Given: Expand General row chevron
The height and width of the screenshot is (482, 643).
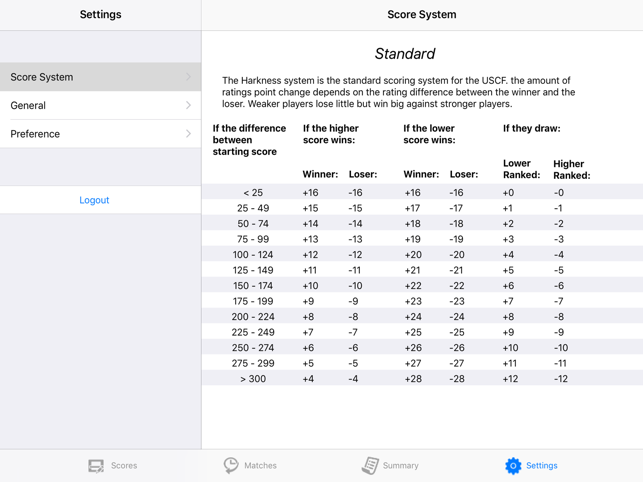Looking at the screenshot, I should [x=188, y=105].
